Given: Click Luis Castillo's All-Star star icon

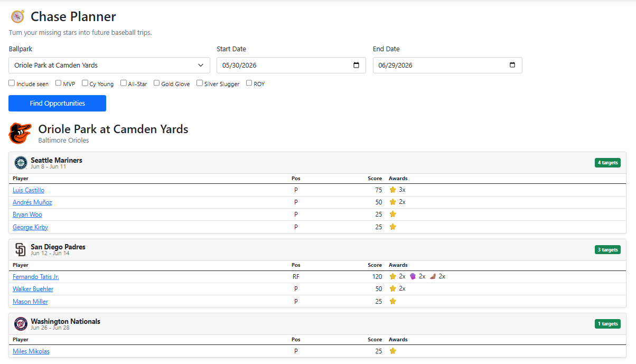Looking at the screenshot, I should point(392,190).
